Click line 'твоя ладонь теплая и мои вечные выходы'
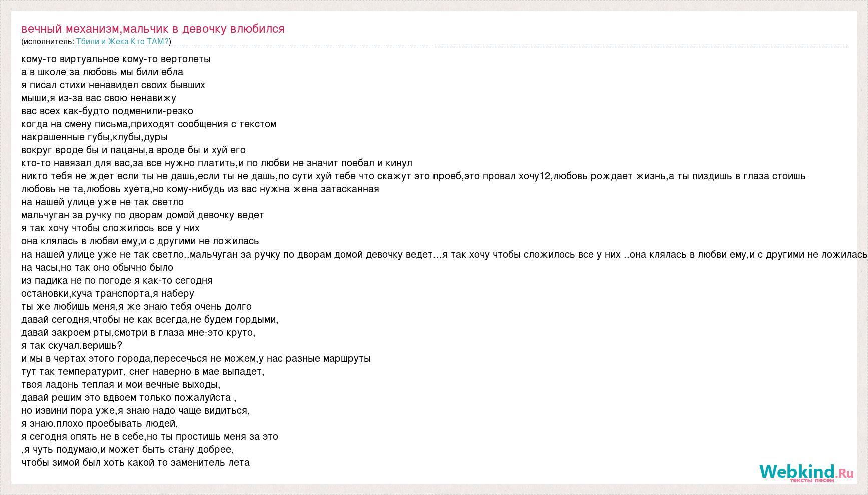Viewport: 868px width, 495px height. coord(121,384)
